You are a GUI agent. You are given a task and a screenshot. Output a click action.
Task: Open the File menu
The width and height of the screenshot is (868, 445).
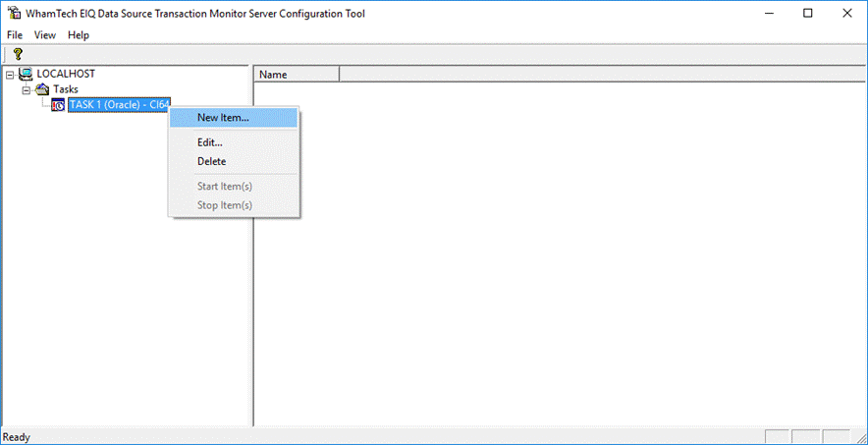coord(15,34)
